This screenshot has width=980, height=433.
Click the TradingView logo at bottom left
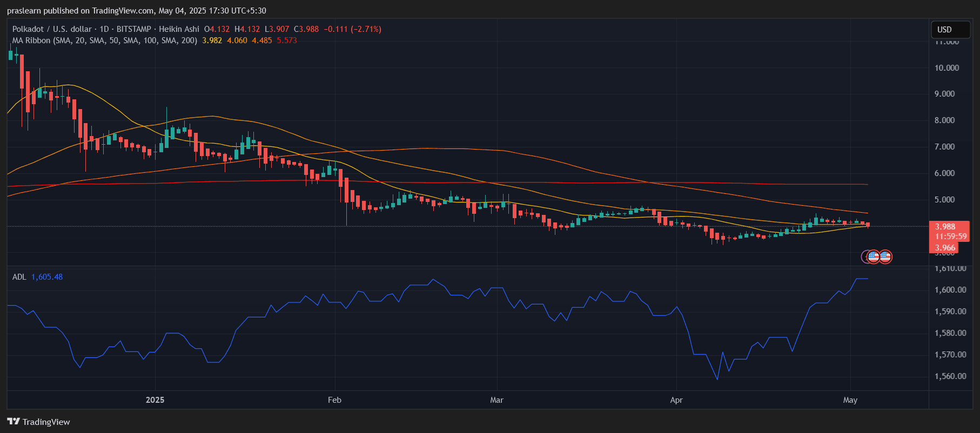[38, 422]
